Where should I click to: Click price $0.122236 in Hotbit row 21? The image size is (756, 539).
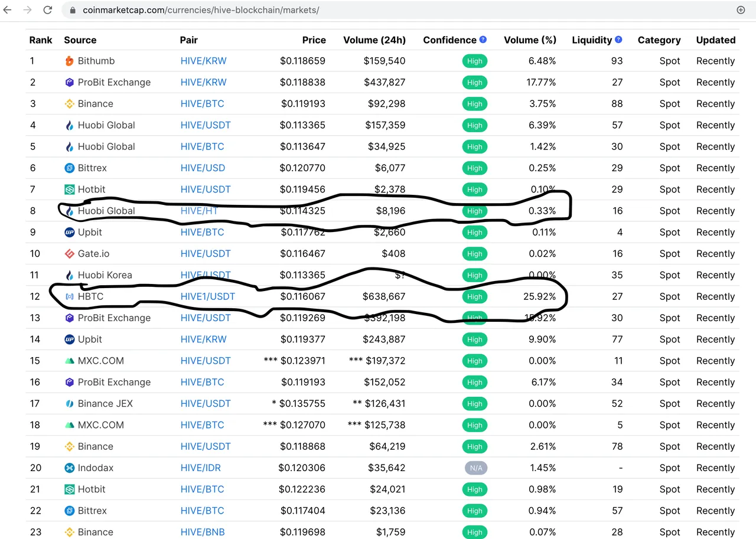pyautogui.click(x=303, y=489)
